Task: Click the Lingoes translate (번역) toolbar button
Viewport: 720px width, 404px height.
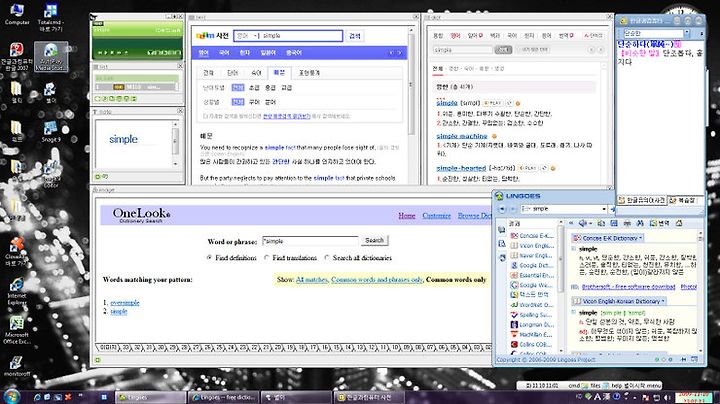Action: pyautogui.click(x=659, y=223)
